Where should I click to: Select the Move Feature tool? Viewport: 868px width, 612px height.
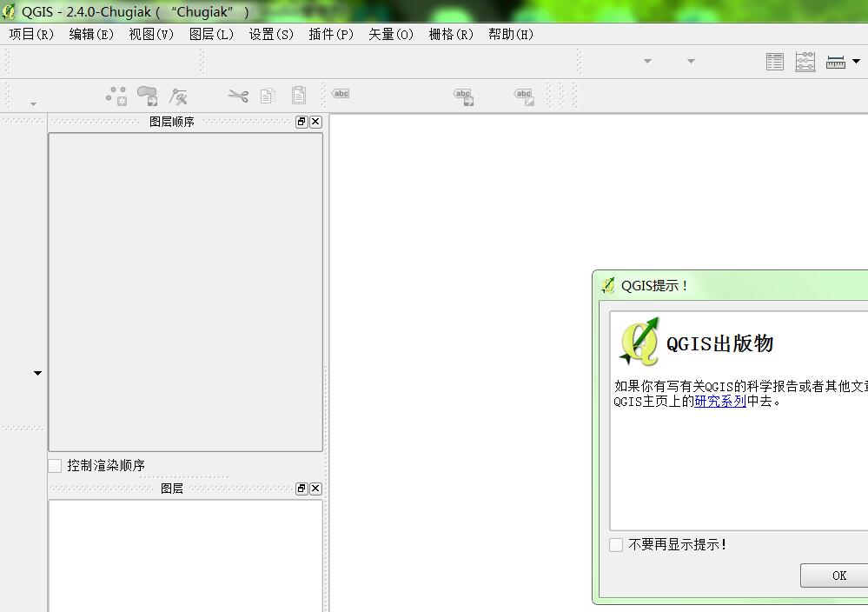[148, 96]
